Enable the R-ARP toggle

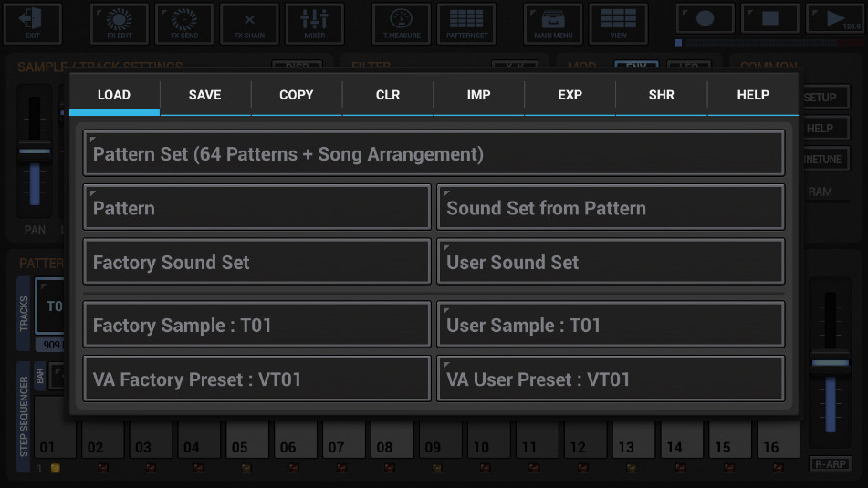830,464
